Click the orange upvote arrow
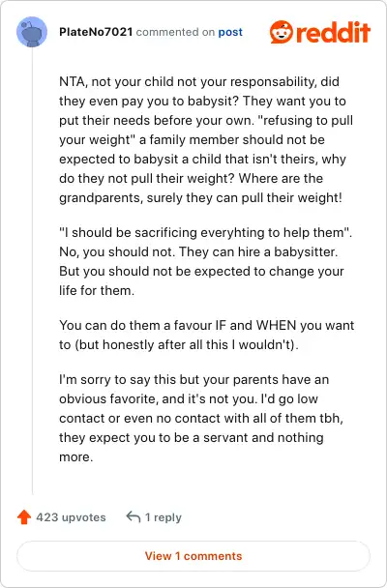This screenshot has width=387, height=588. 24,517
